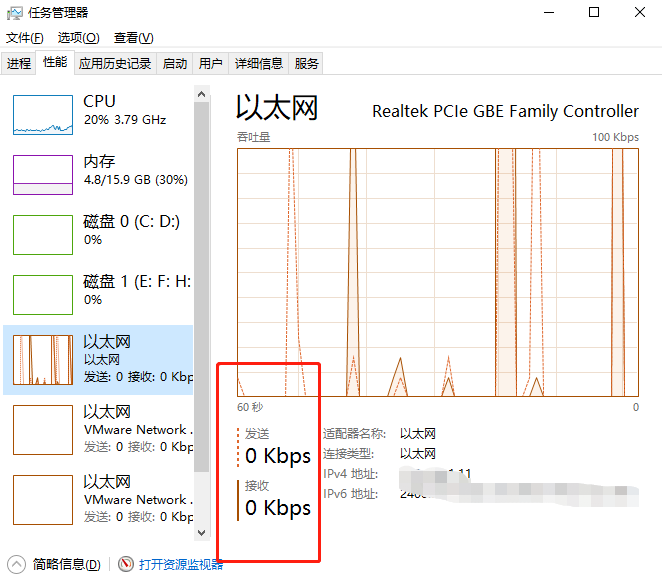Switch to the 服务 tab
Screen dimensions: 662x586
tap(307, 64)
